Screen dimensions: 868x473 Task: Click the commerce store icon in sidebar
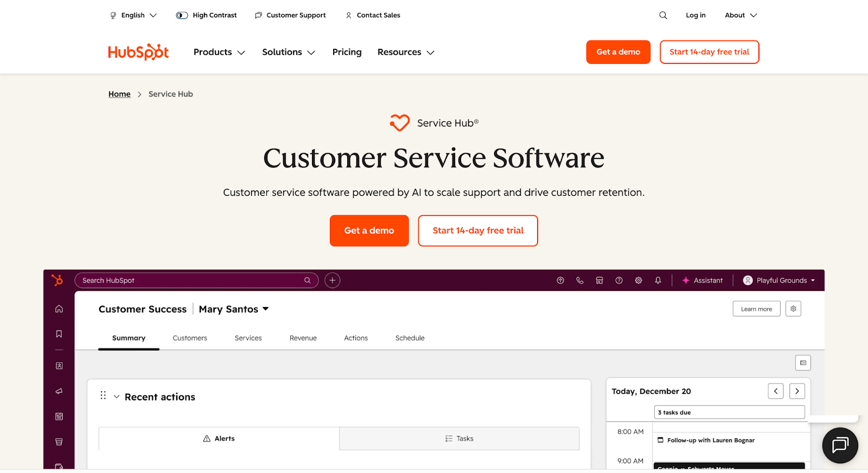pyautogui.click(x=59, y=442)
